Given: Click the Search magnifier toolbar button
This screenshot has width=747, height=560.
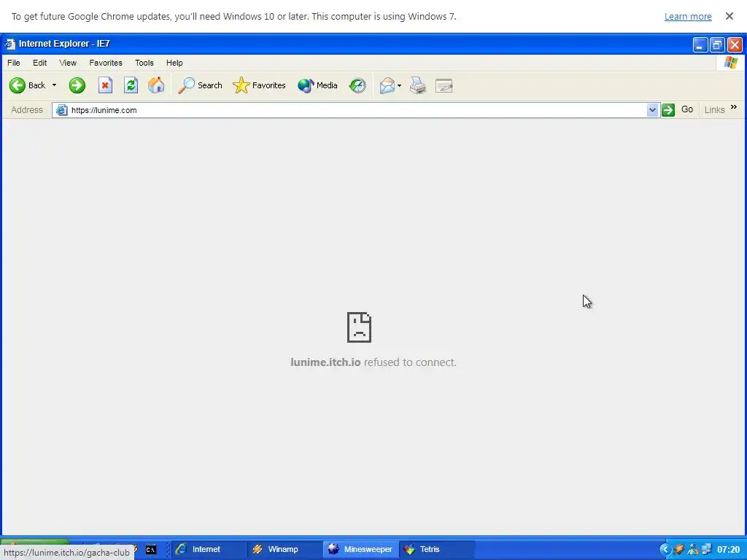Looking at the screenshot, I should tap(200, 86).
